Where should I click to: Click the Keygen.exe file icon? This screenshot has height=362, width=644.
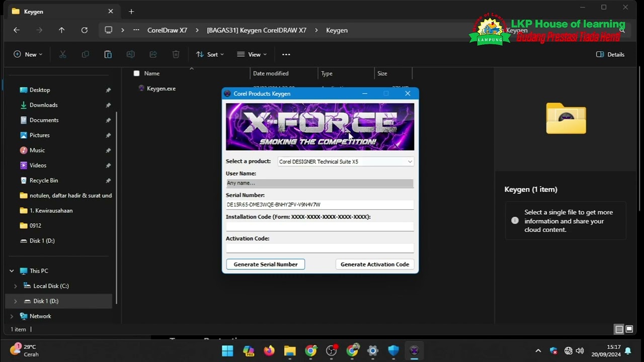click(x=141, y=88)
